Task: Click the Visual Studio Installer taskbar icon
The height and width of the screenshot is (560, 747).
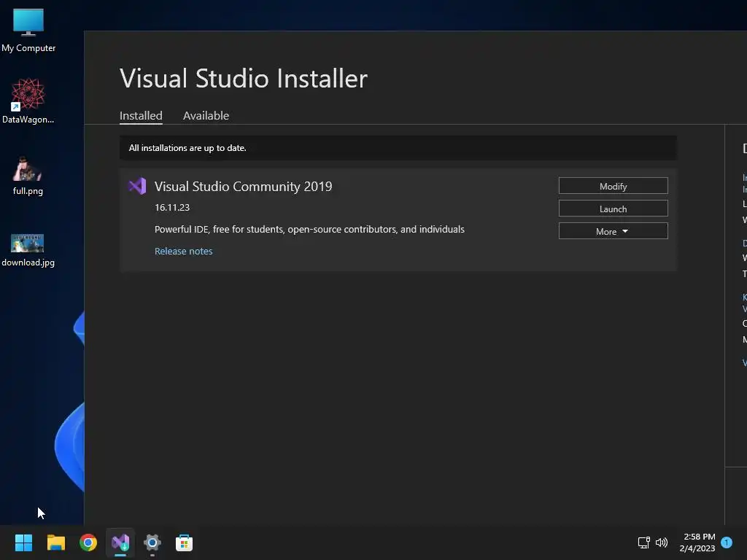Action: (x=120, y=542)
